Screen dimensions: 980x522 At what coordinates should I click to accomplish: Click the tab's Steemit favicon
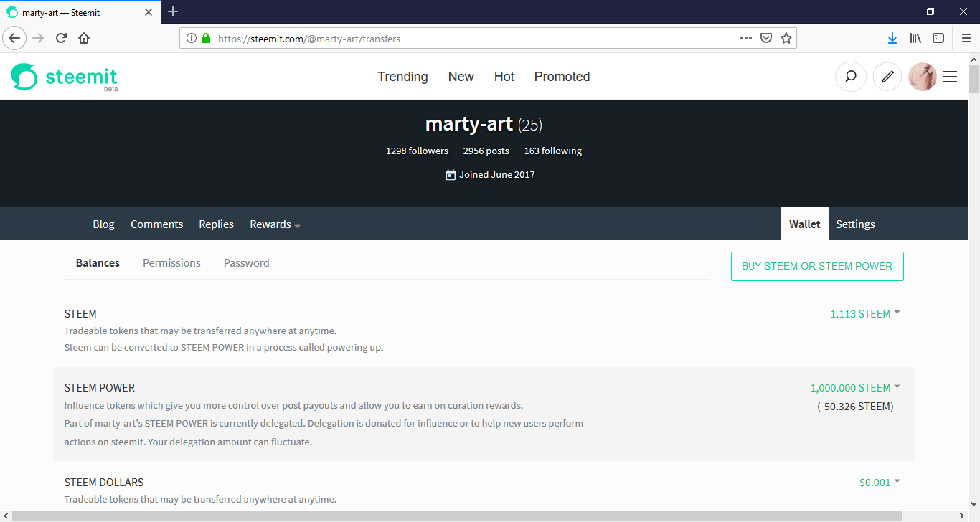coord(12,12)
